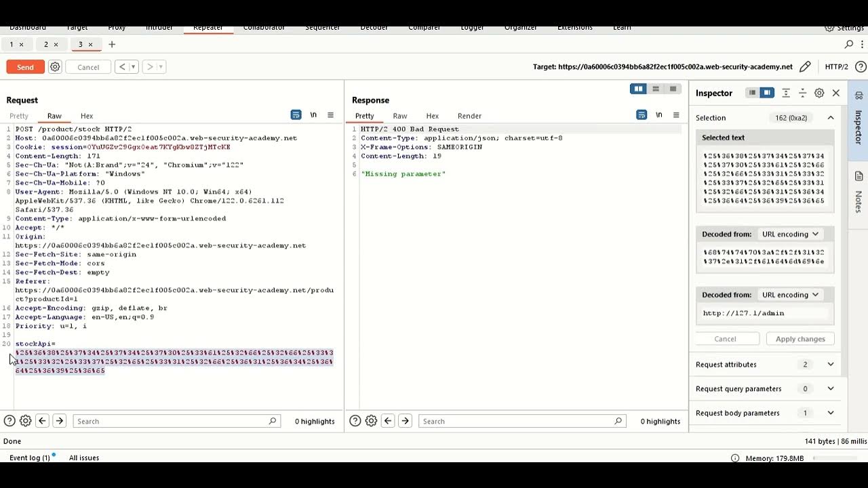Image resolution: width=868 pixels, height=488 pixels.
Task: Select the Response Pretty view tab
Action: point(364,116)
